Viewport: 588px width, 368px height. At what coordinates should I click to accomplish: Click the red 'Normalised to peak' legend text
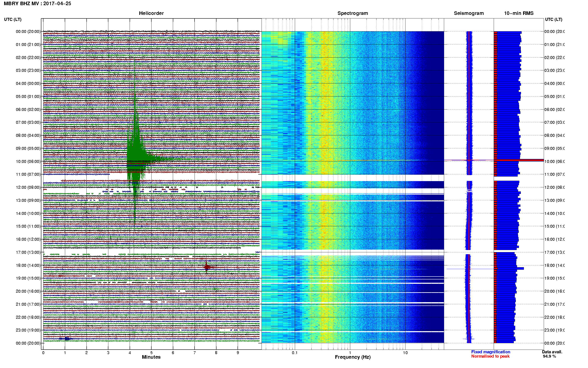pyautogui.click(x=490, y=356)
